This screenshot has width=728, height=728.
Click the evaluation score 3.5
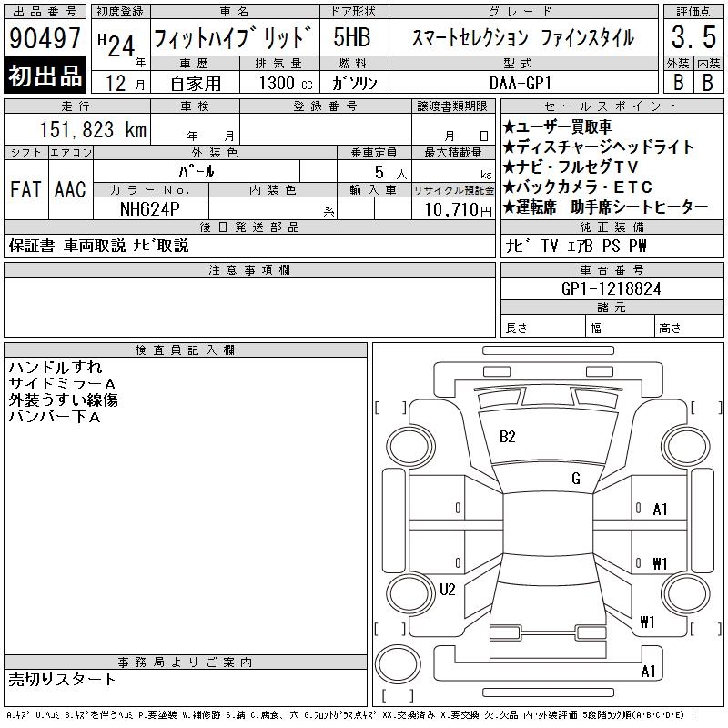tap(693, 37)
